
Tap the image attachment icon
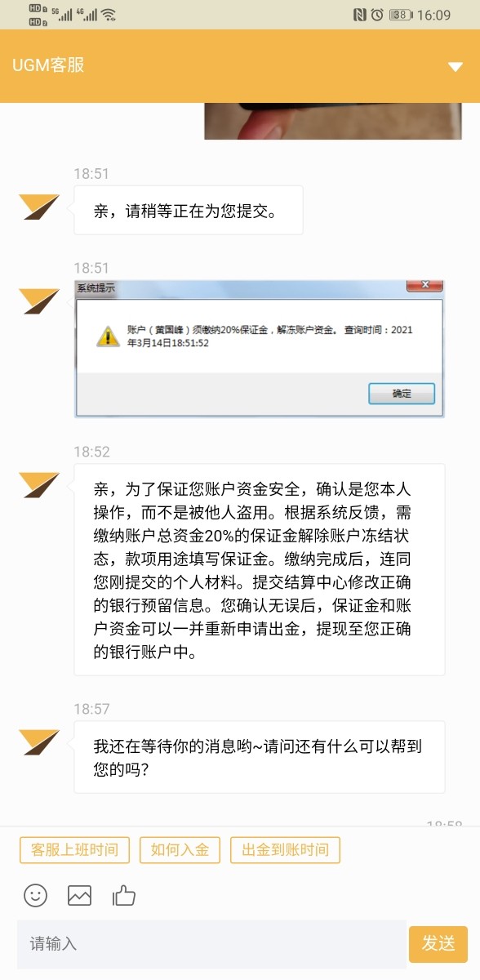point(79,896)
